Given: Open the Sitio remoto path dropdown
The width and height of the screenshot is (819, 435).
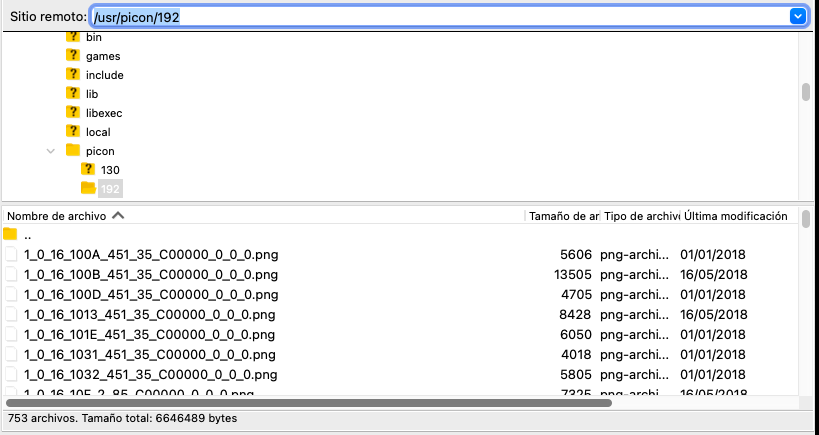Looking at the screenshot, I should (797, 16).
